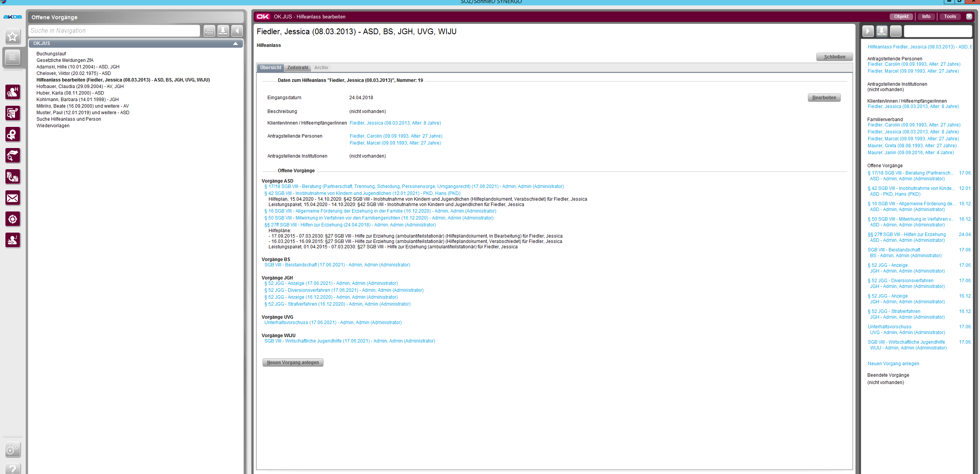The height and width of the screenshot is (474, 980).
Task: Open Huber, Karla entry in navigation list
Action: (70, 93)
